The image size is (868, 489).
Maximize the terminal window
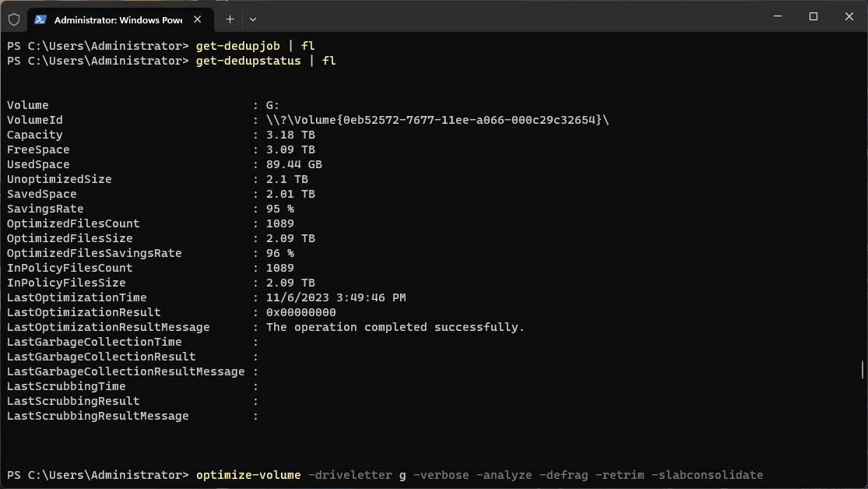[x=814, y=16]
